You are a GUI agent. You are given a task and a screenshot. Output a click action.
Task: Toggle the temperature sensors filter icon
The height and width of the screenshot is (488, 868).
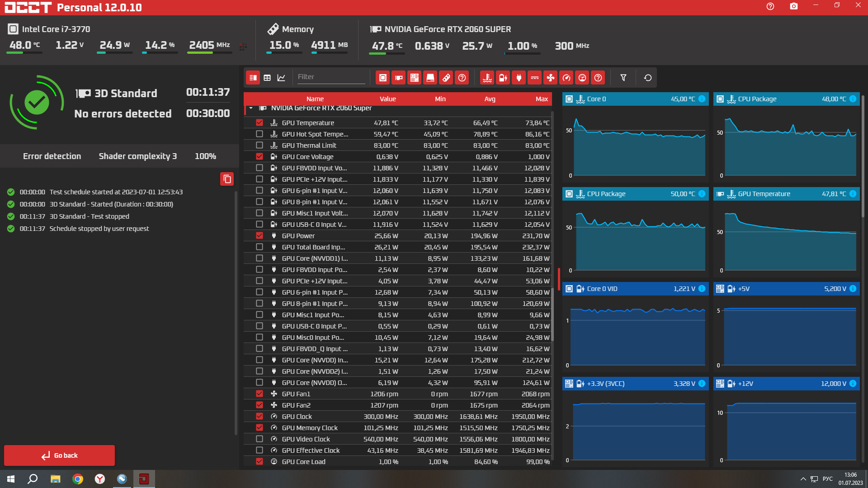pos(487,78)
